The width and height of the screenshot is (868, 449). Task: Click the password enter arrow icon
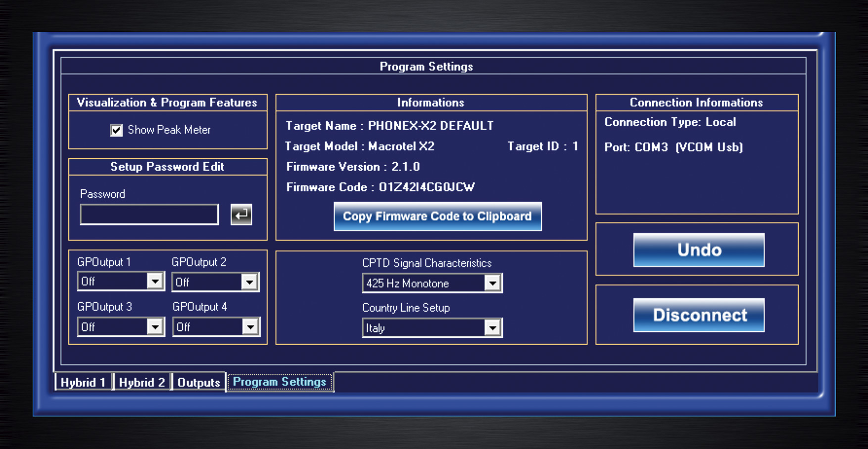tap(241, 215)
